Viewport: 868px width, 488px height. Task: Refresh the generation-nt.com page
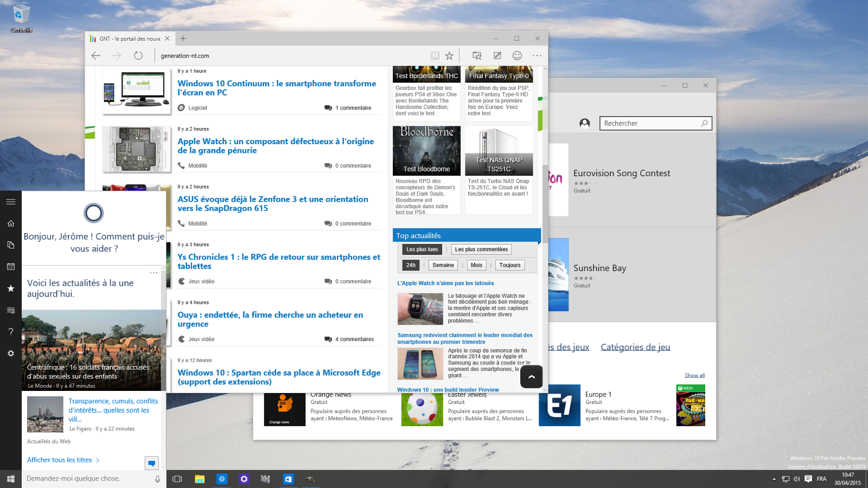pos(138,55)
